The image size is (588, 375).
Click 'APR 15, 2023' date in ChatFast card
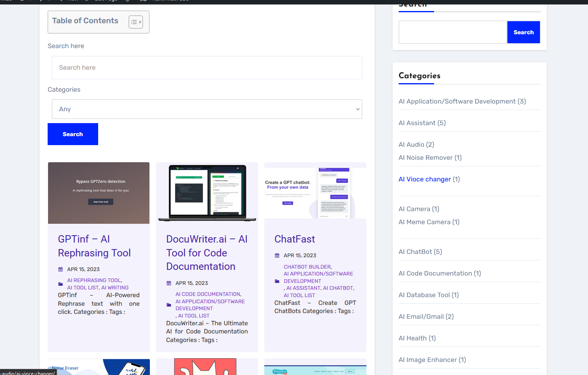[300, 256]
